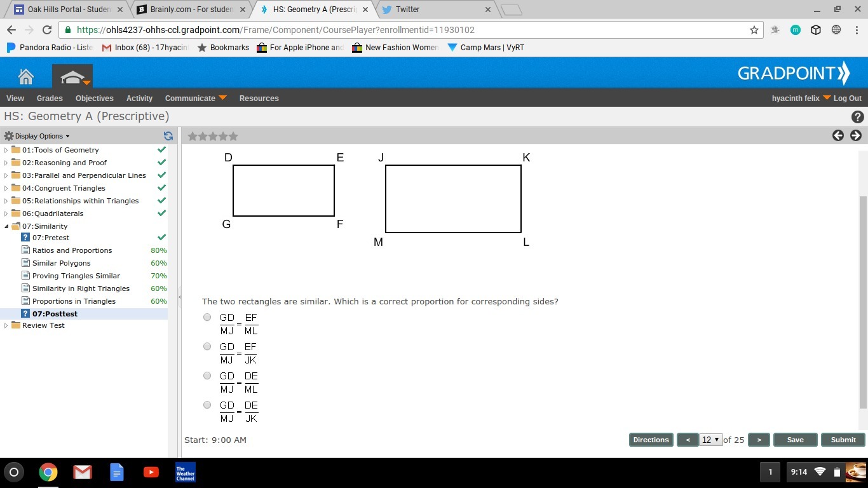Bookmark this page with the star icon

pyautogui.click(x=754, y=30)
